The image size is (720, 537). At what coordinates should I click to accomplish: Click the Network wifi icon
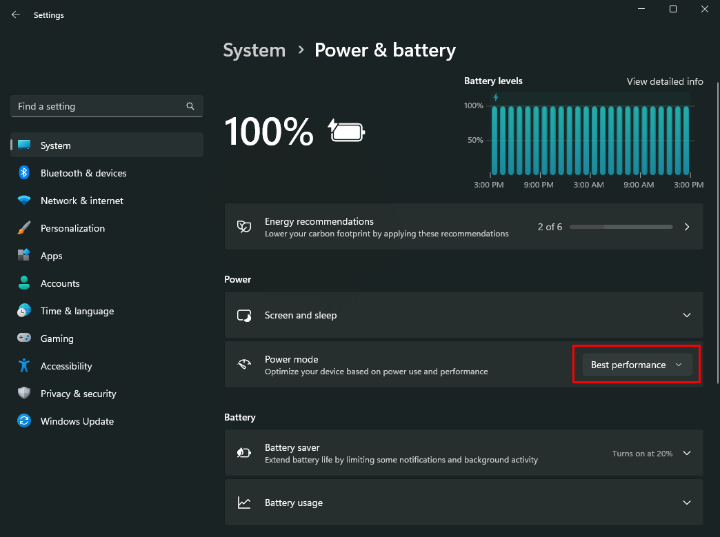pos(24,200)
